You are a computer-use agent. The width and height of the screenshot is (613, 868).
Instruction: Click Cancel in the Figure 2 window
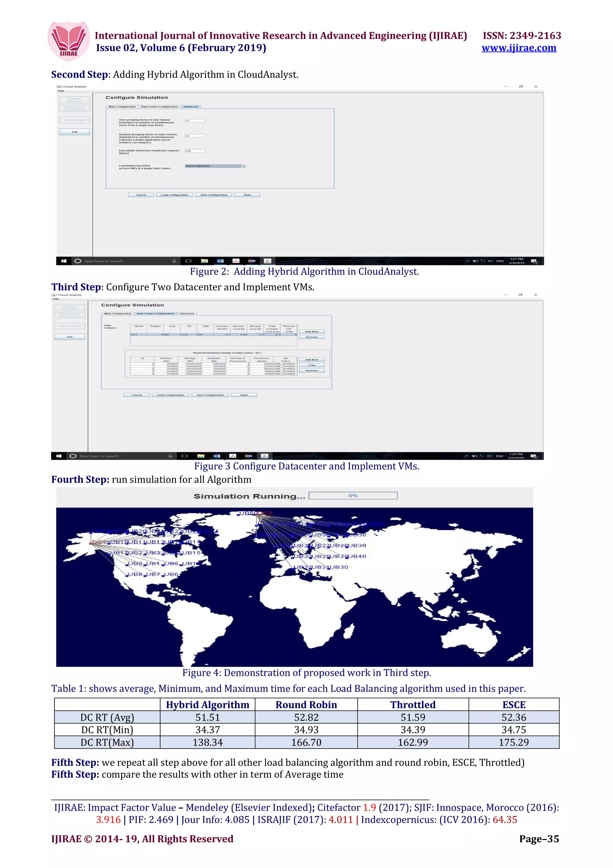point(141,195)
